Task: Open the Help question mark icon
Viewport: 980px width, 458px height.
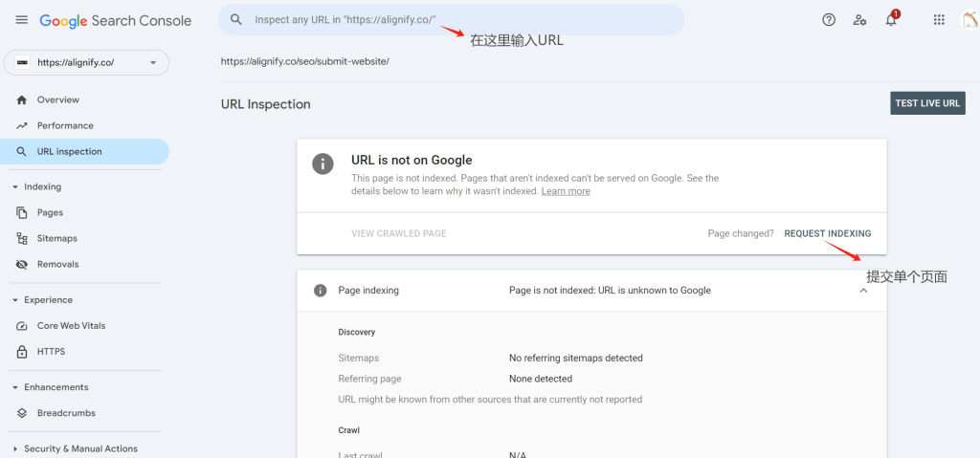Action: 829,20
